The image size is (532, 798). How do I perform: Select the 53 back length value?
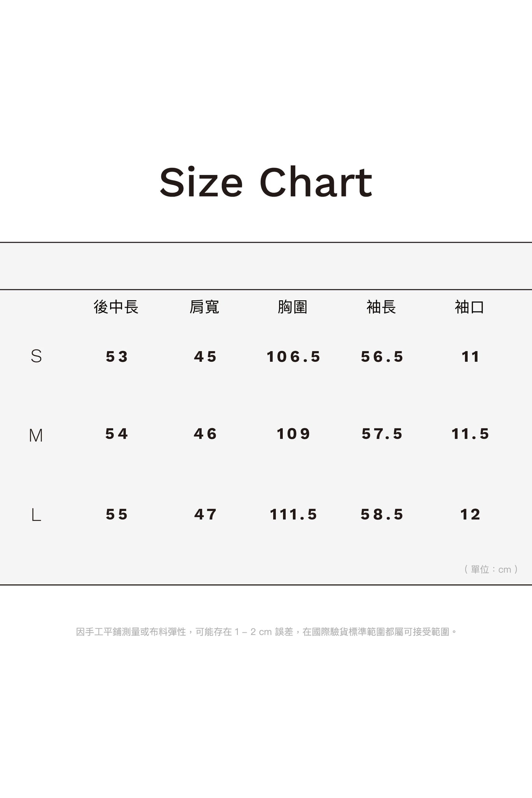pos(117,357)
